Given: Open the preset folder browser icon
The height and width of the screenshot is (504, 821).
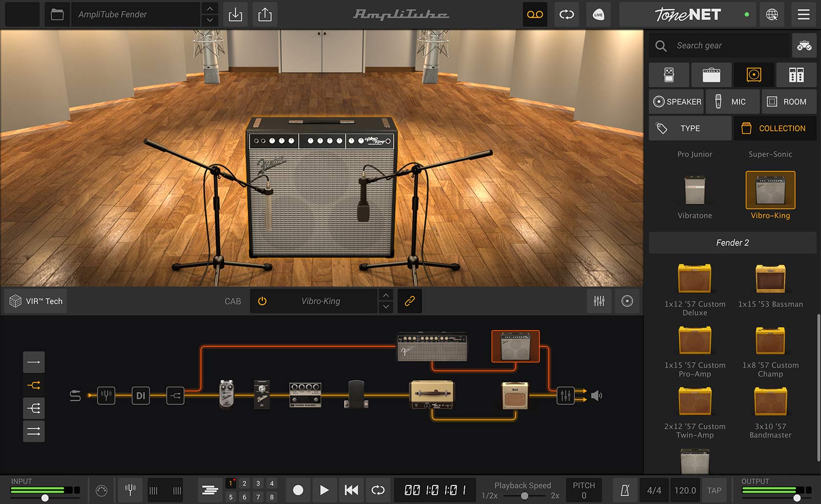Looking at the screenshot, I should coord(57,15).
